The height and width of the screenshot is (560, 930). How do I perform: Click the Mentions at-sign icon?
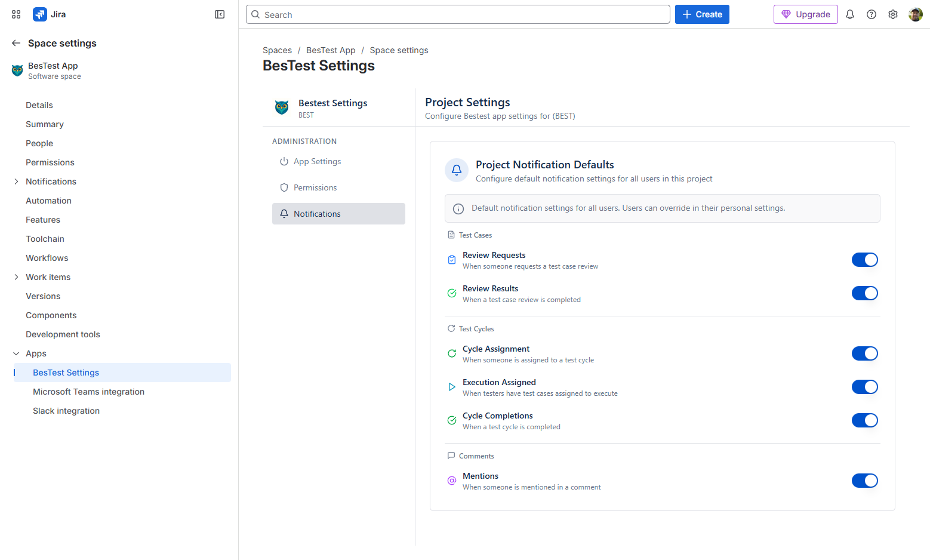point(452,481)
